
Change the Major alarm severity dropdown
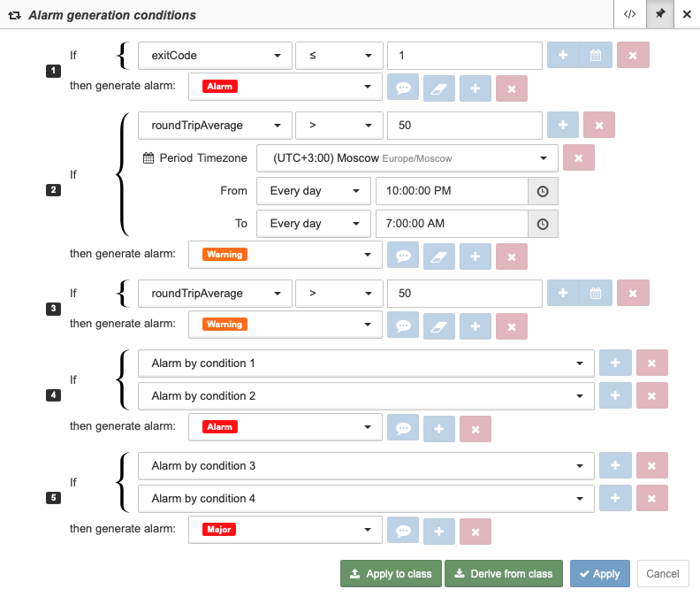pos(285,530)
